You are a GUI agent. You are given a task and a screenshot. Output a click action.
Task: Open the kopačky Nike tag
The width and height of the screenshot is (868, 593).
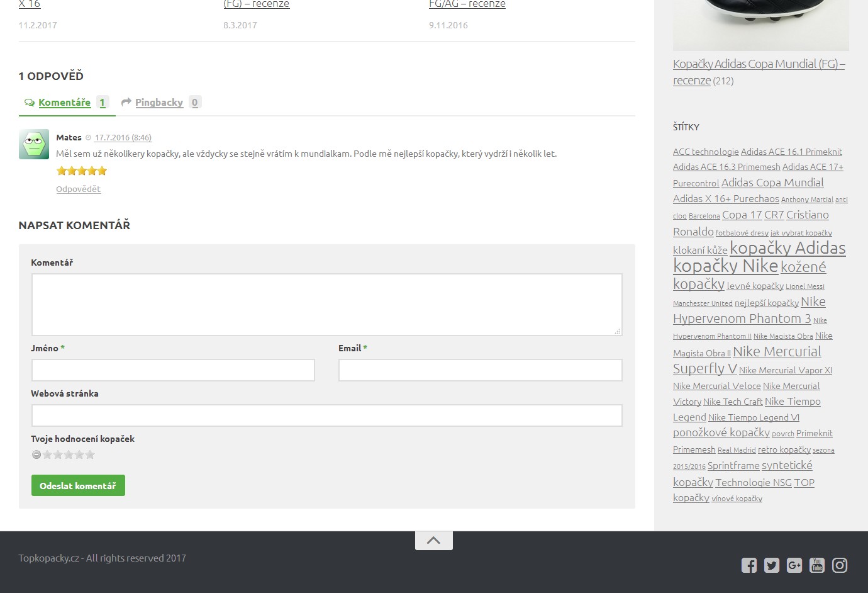(726, 266)
